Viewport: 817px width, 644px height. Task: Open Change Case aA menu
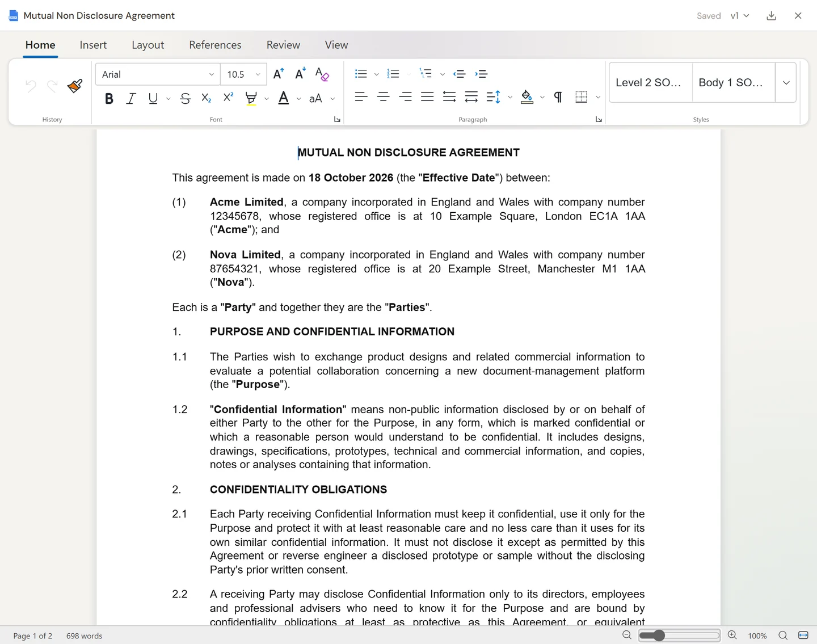pos(315,99)
